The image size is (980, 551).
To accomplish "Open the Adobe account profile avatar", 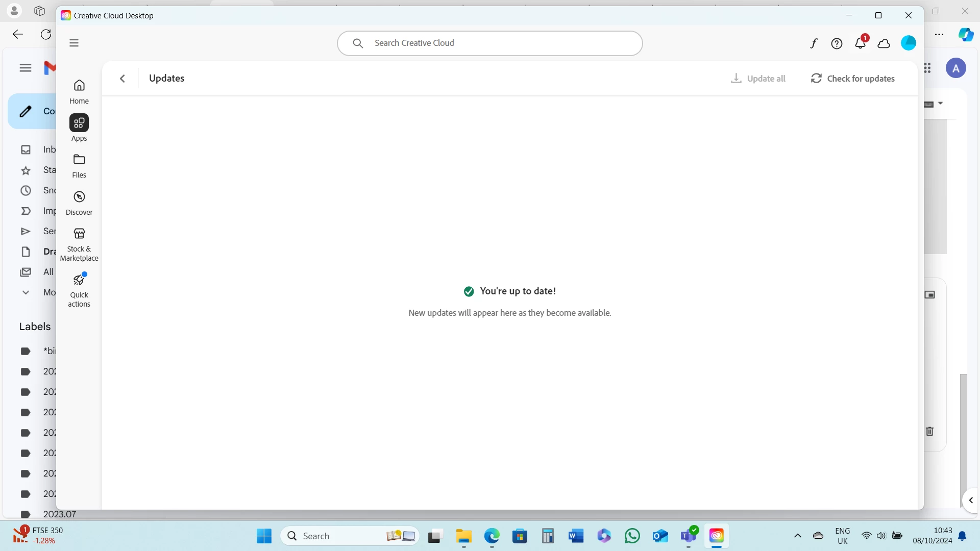I will tap(909, 43).
